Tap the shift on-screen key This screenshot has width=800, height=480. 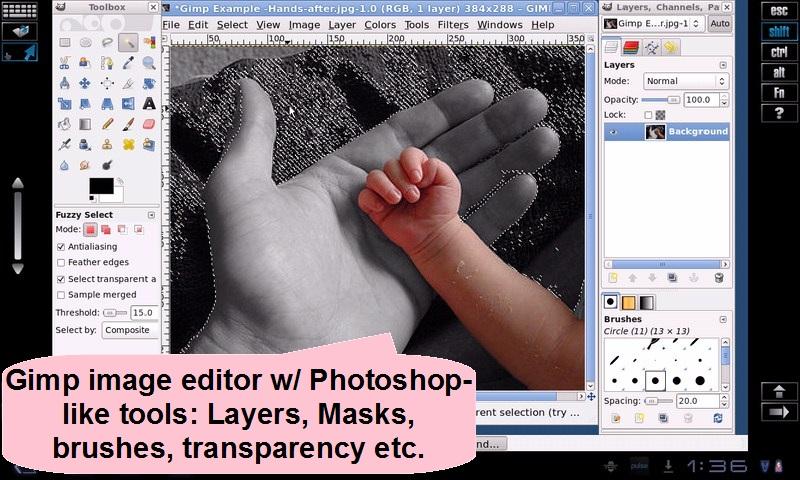[x=779, y=31]
